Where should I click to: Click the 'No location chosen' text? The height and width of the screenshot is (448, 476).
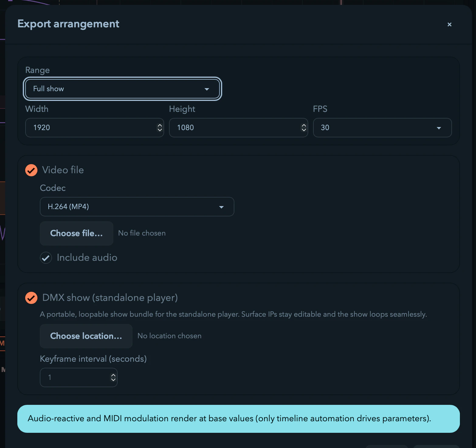(169, 336)
